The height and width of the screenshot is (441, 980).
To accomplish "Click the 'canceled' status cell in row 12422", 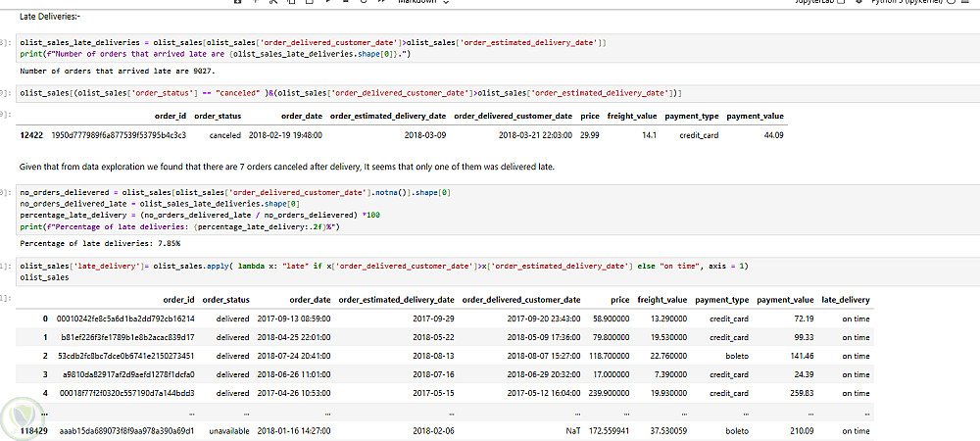I will [225, 135].
